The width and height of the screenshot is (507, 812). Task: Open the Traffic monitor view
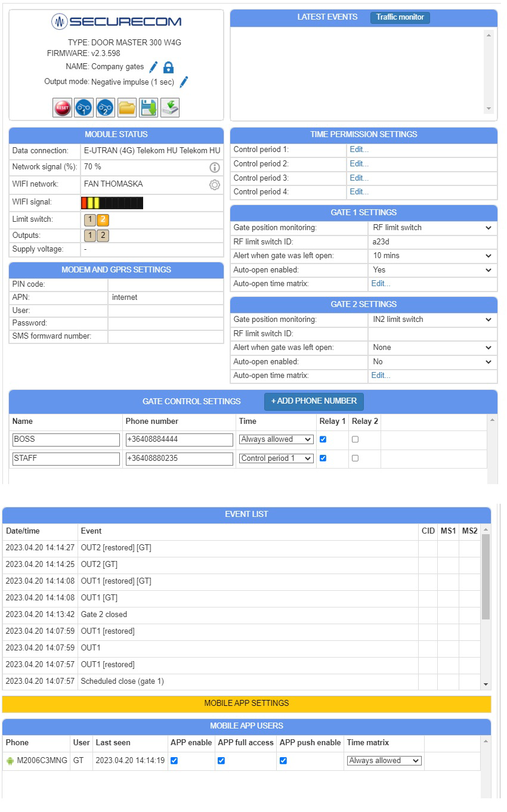pos(400,17)
